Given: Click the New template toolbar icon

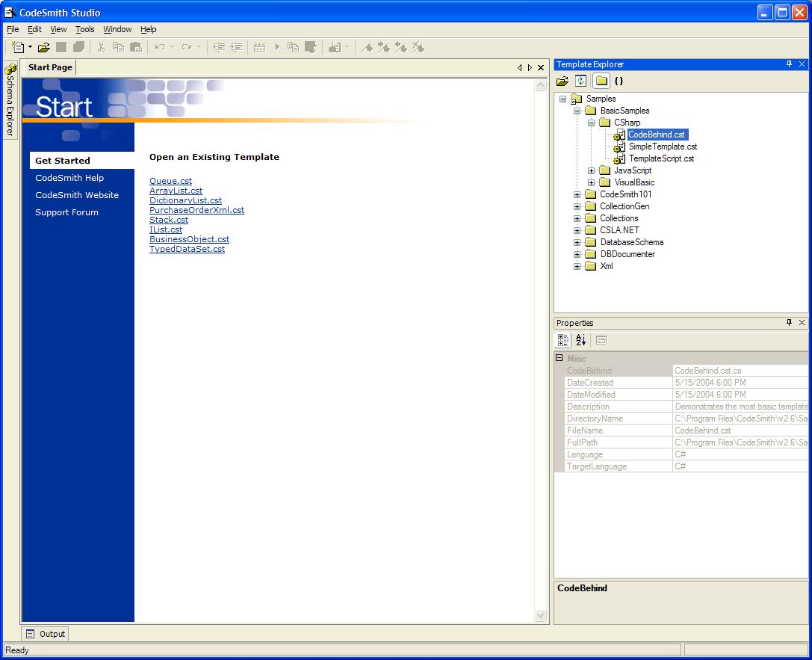Looking at the screenshot, I should coord(18,48).
